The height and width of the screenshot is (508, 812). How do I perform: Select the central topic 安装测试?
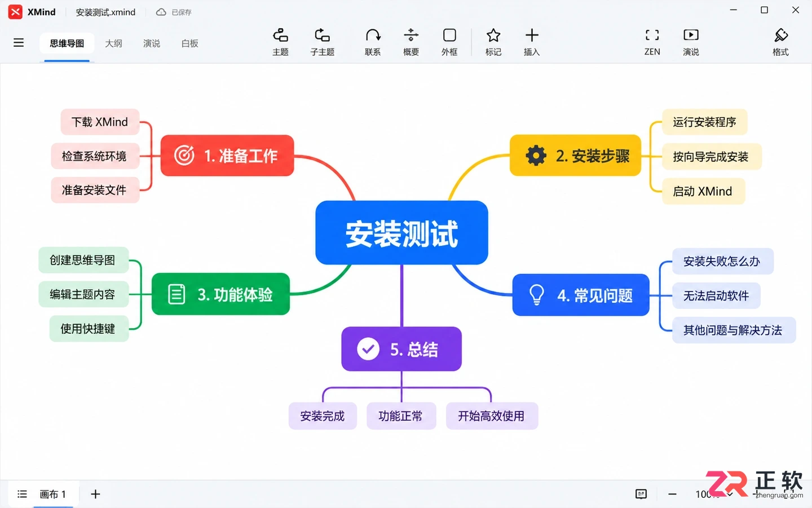[401, 233]
